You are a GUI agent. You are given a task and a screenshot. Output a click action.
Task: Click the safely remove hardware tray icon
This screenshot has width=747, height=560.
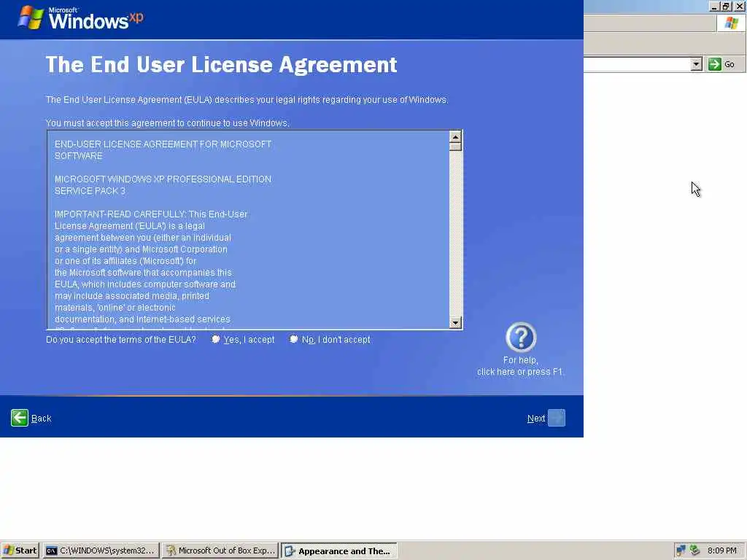(694, 551)
